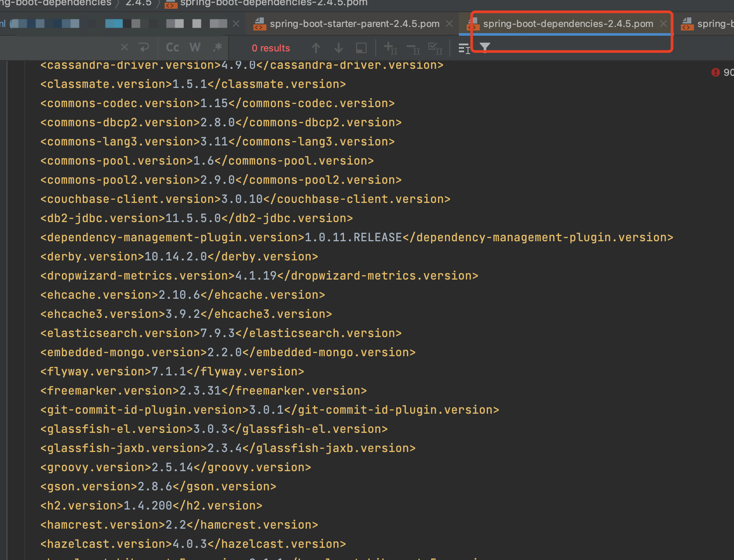This screenshot has width=734, height=560.
Task: Click the hazelcast.version 4.0.3 line
Action: 193,544
